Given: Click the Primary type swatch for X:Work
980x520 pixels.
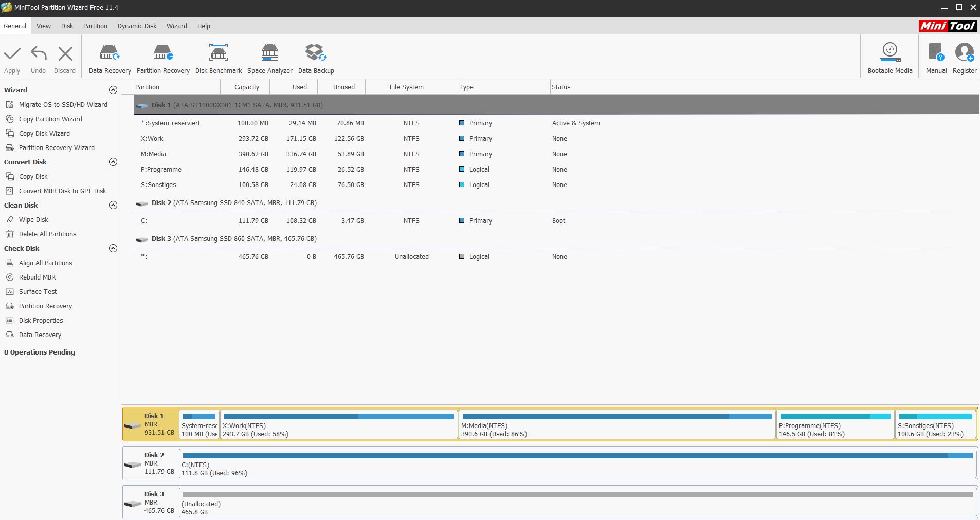Looking at the screenshot, I should [x=462, y=139].
